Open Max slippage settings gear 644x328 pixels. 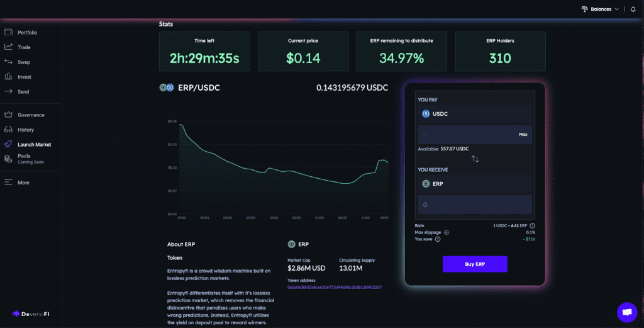pos(447,232)
